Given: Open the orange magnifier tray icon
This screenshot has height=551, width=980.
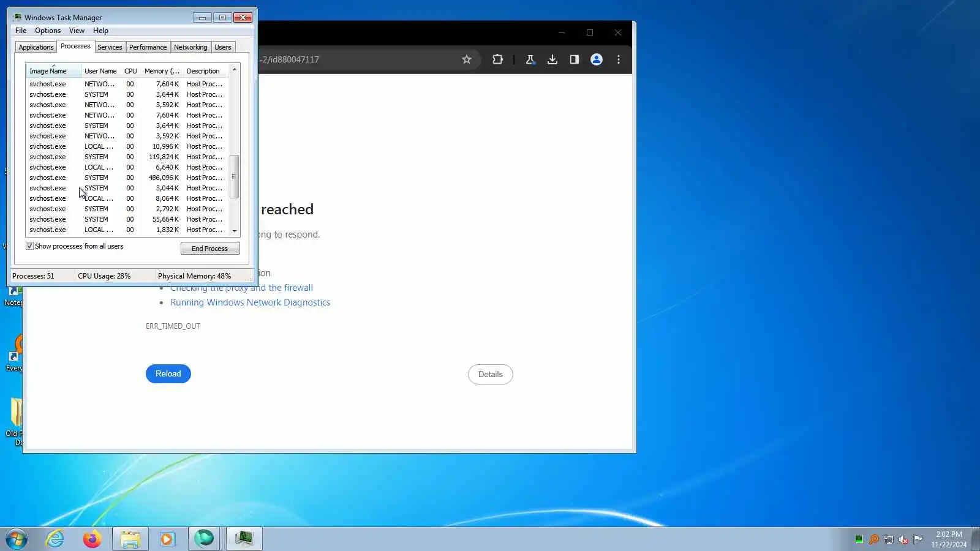Looking at the screenshot, I should tap(874, 539).
